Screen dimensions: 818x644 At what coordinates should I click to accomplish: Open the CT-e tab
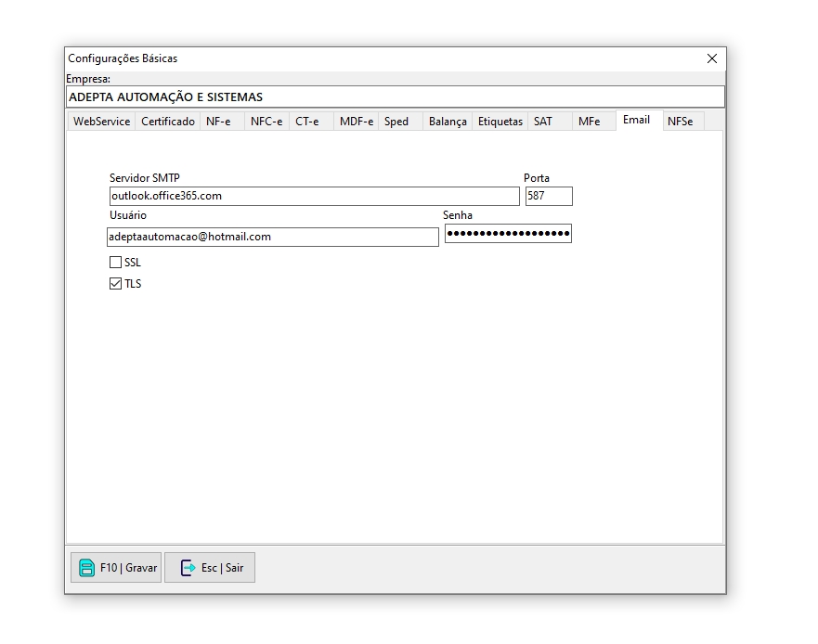click(307, 122)
